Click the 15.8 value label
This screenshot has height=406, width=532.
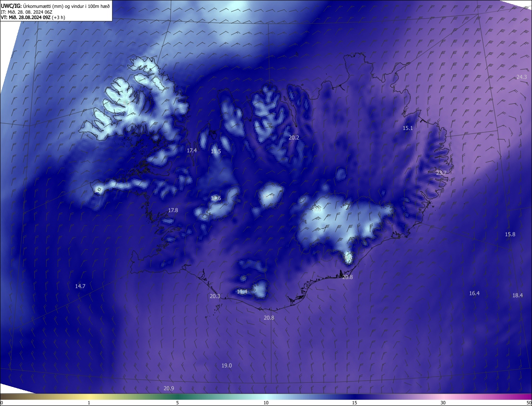coord(510,234)
